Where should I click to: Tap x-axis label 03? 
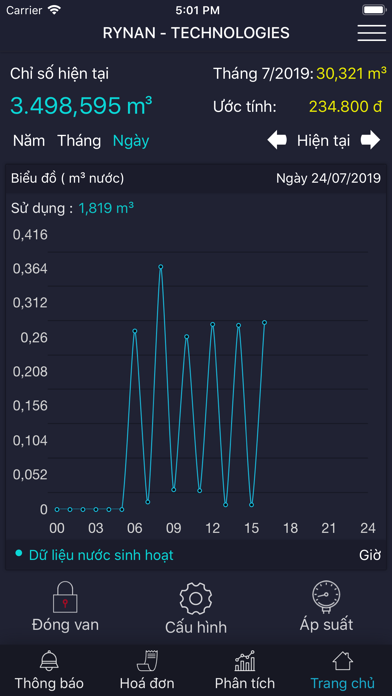(x=95, y=528)
